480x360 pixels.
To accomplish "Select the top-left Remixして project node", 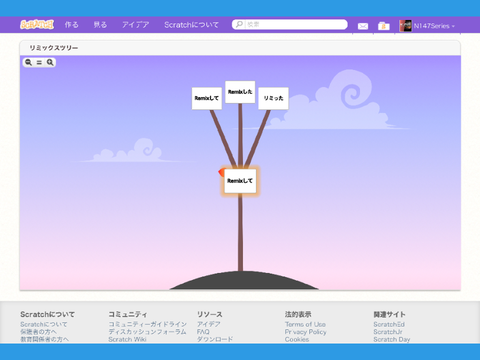I will coord(207,98).
